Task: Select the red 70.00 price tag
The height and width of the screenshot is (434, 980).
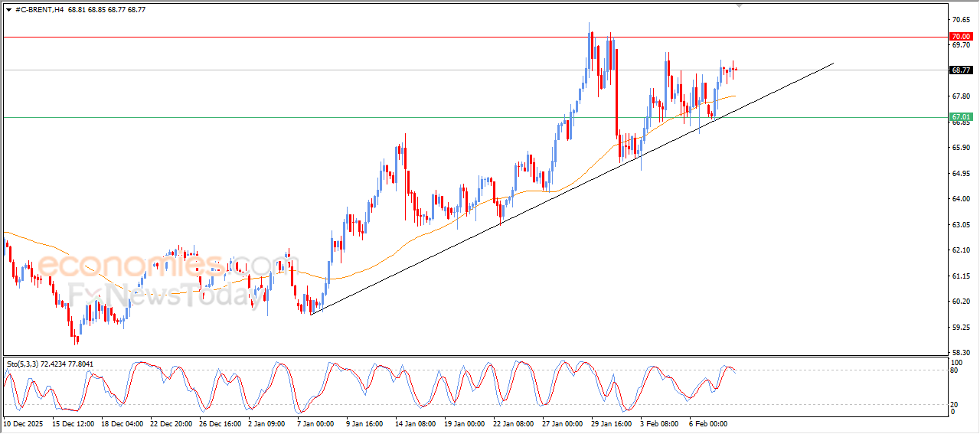Action: (960, 37)
